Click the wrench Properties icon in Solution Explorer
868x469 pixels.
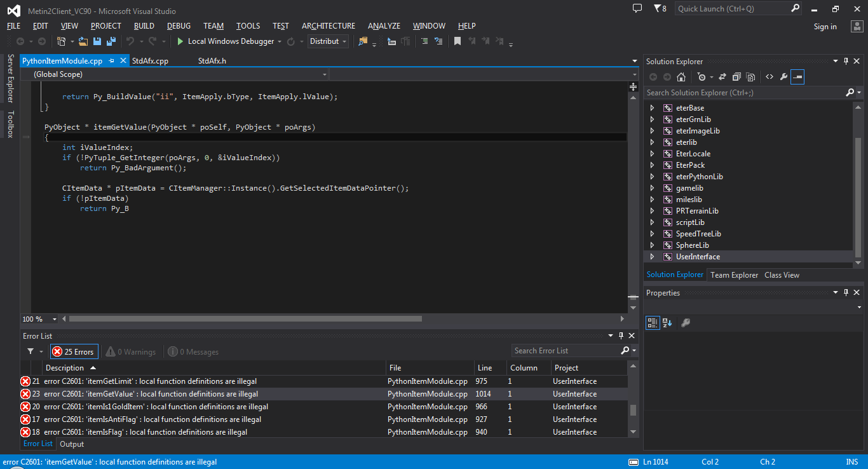pos(783,77)
